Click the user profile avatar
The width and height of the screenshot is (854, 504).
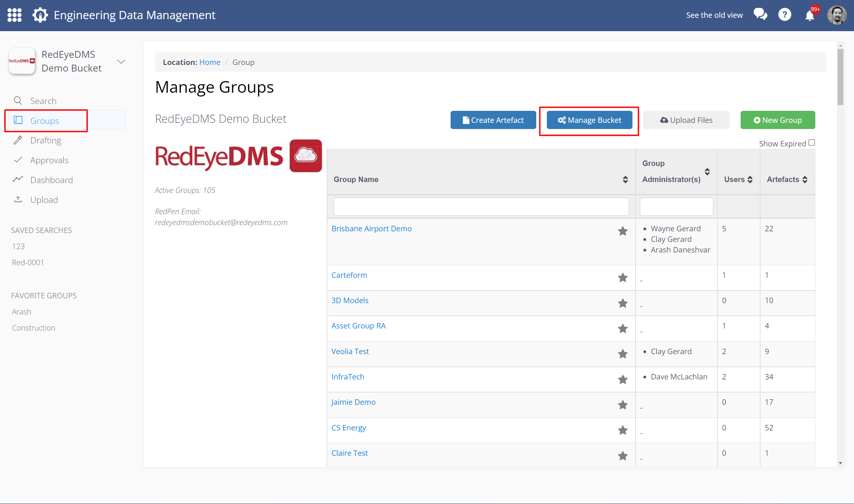coord(837,15)
